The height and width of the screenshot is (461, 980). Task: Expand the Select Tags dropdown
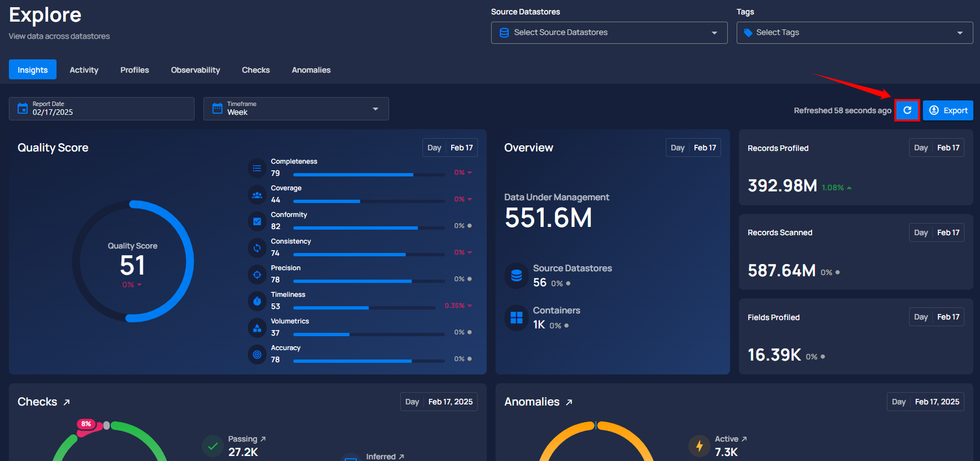click(960, 33)
